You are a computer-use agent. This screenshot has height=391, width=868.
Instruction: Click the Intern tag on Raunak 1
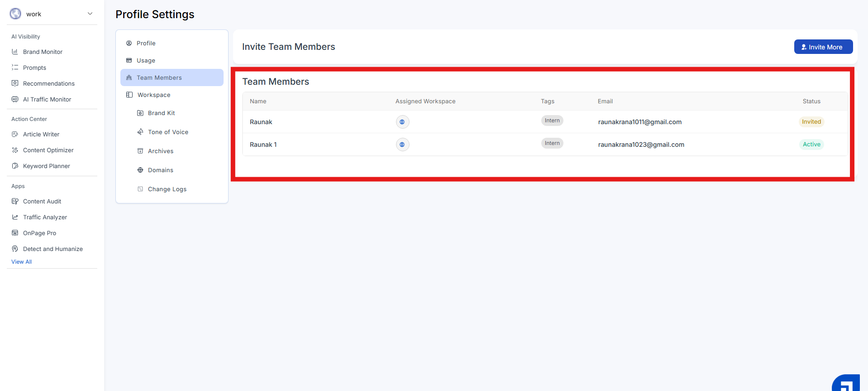[x=552, y=143]
